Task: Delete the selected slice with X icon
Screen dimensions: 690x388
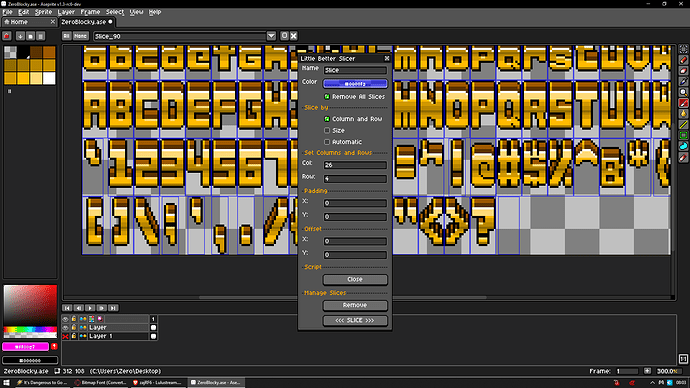Action: coord(294,36)
